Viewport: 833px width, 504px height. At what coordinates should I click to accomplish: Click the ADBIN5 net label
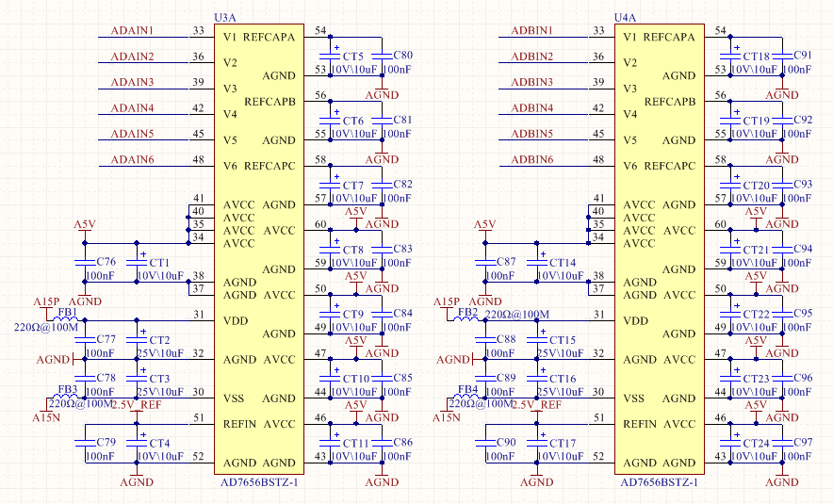[x=531, y=134]
